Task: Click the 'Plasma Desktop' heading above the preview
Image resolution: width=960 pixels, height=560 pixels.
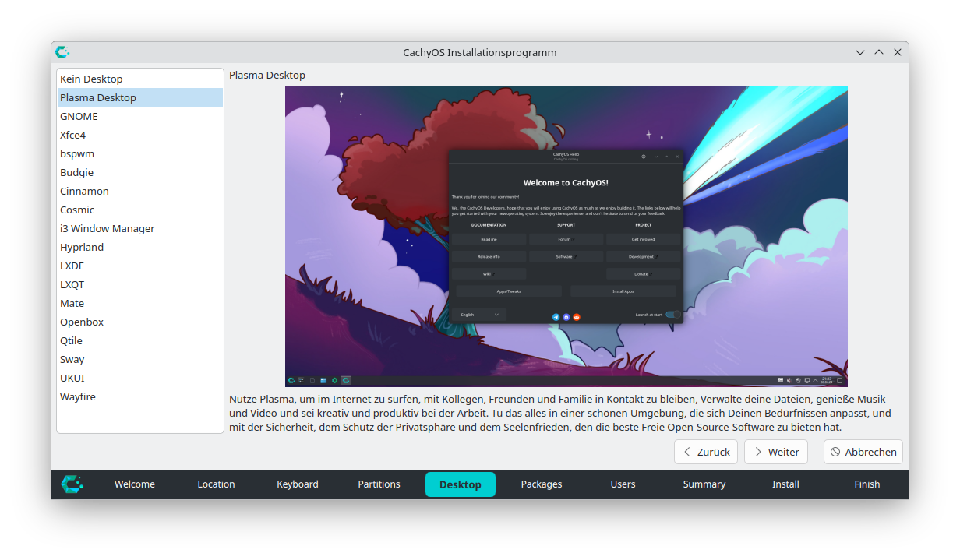Action: point(267,76)
